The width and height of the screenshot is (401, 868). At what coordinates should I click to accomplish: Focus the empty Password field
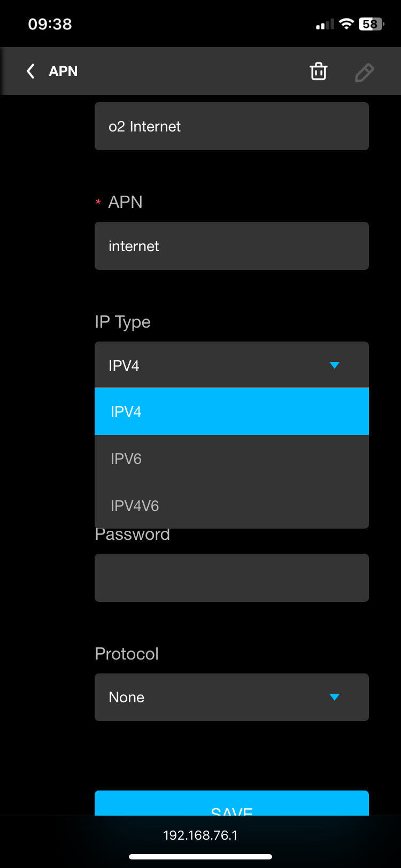[232, 578]
